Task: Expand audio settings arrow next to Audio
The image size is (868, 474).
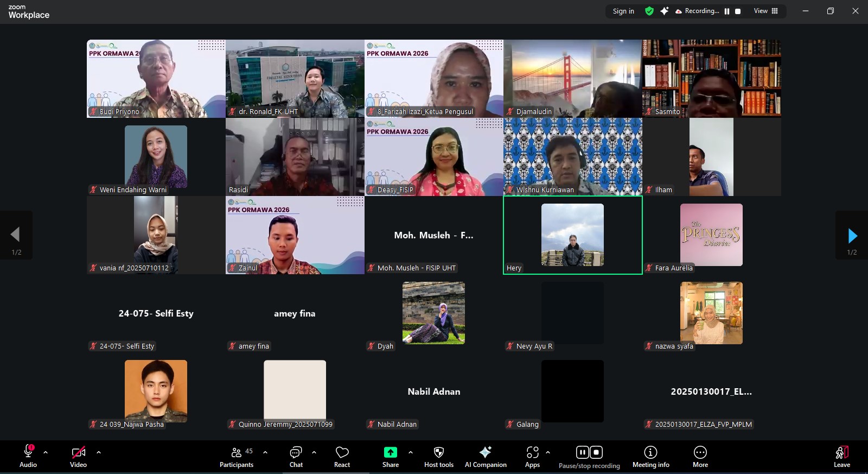Action: [x=46, y=452]
